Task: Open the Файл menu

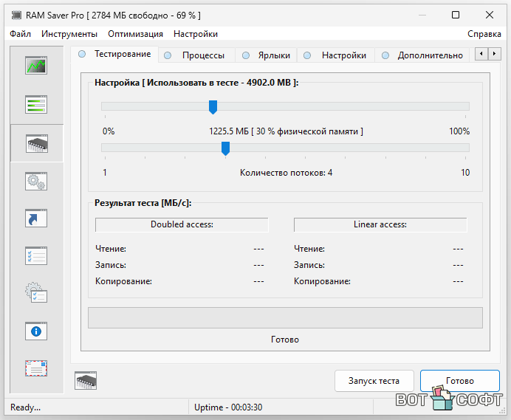Action: click(x=20, y=34)
